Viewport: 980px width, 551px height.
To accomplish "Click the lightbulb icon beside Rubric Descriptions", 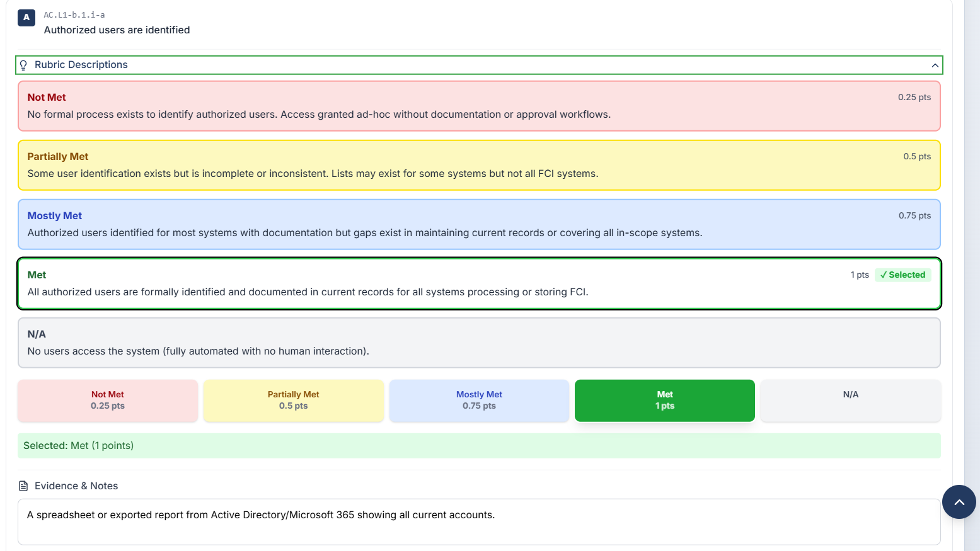I will click(x=23, y=65).
